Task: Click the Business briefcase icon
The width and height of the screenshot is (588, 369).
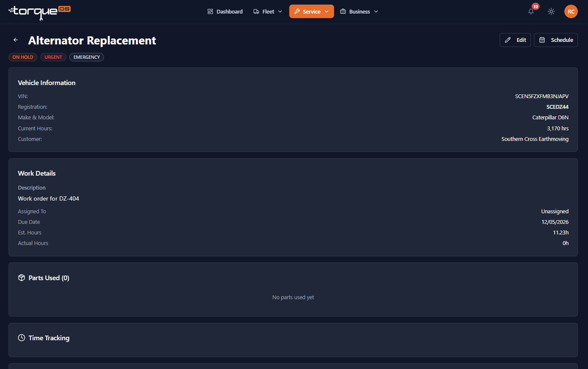Action: coord(343,11)
